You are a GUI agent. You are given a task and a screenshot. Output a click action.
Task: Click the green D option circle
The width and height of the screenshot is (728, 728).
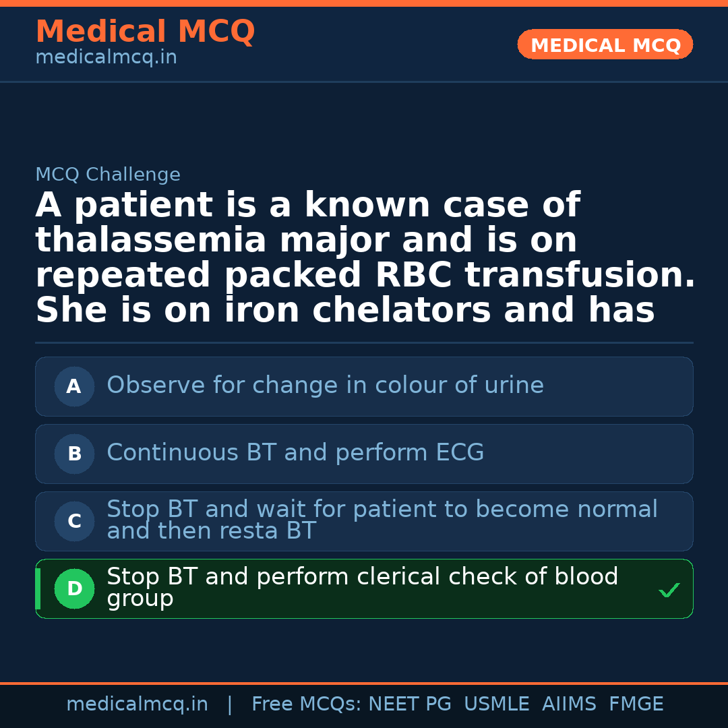[74, 588]
